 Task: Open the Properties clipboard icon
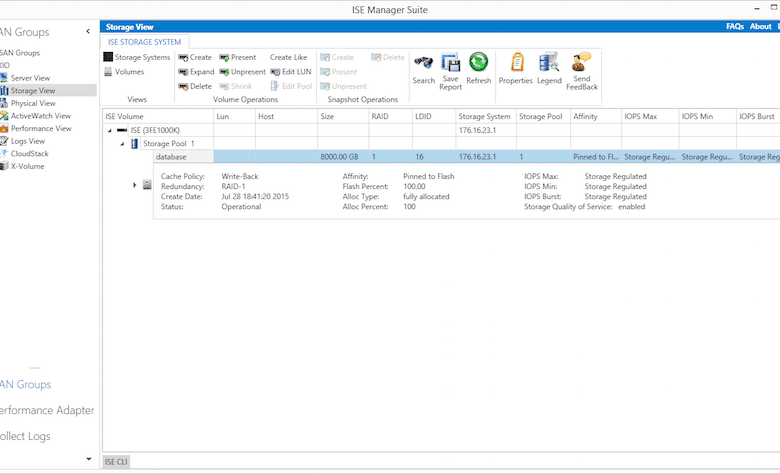pos(515,69)
